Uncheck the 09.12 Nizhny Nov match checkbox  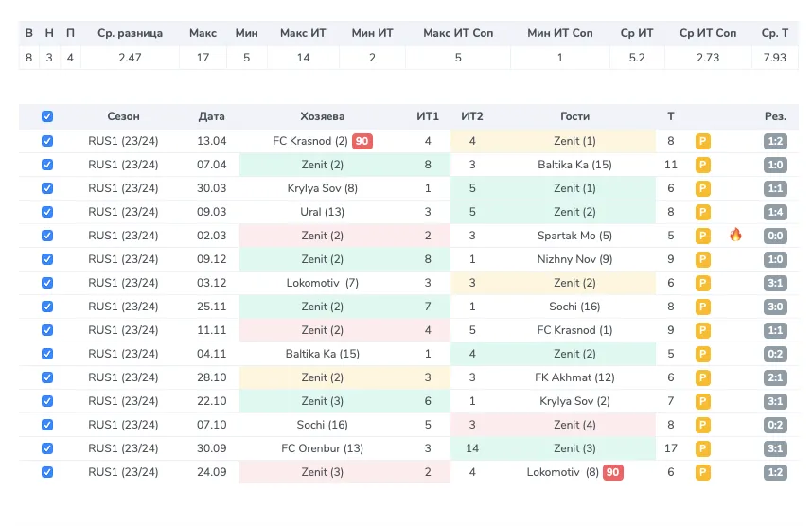pos(47,259)
